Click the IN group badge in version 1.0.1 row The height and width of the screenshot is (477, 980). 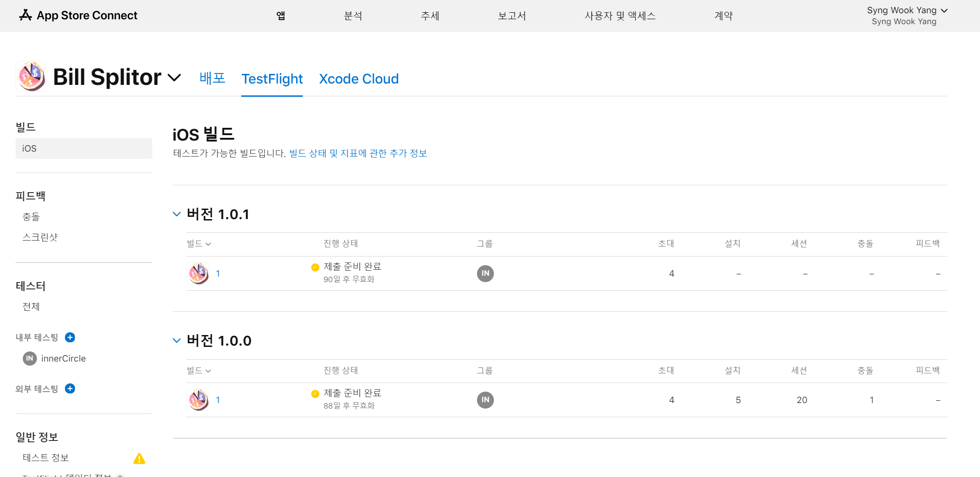[x=485, y=273]
